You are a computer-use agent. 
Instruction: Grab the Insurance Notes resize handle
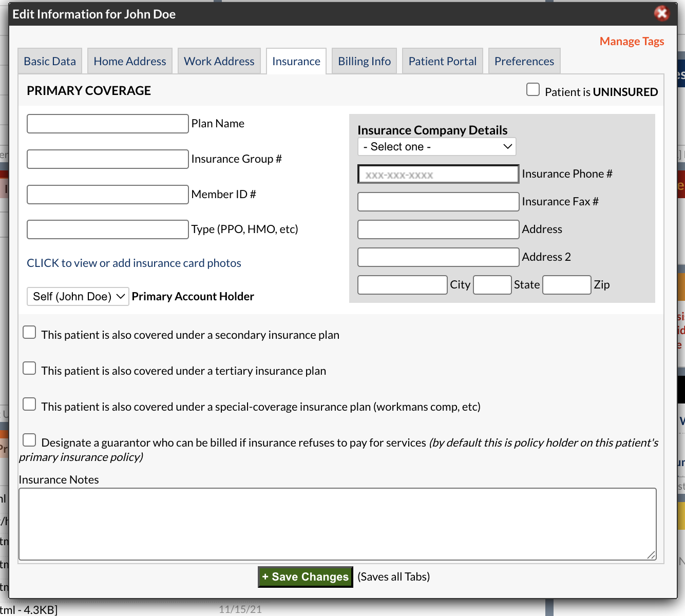point(651,555)
